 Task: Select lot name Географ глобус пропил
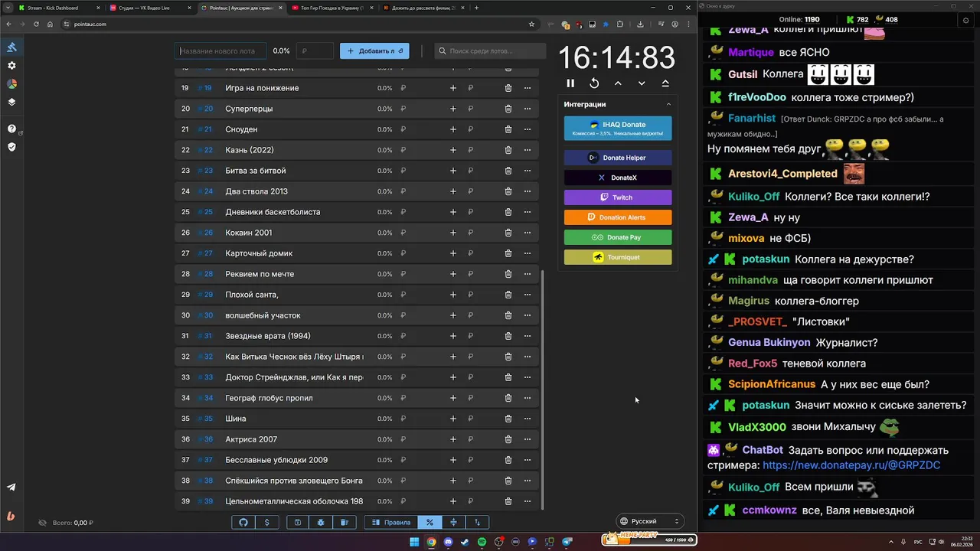(x=269, y=398)
